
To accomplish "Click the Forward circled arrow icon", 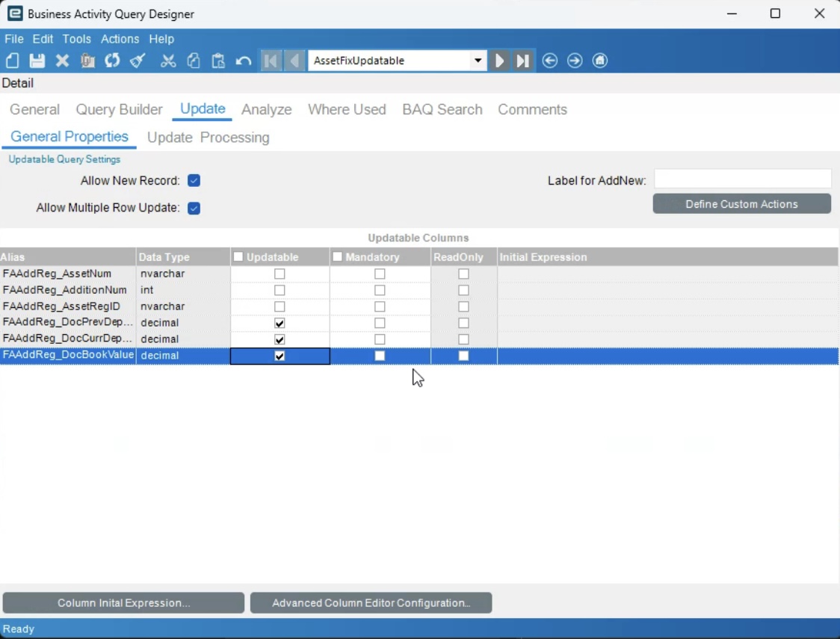I will [x=575, y=61].
